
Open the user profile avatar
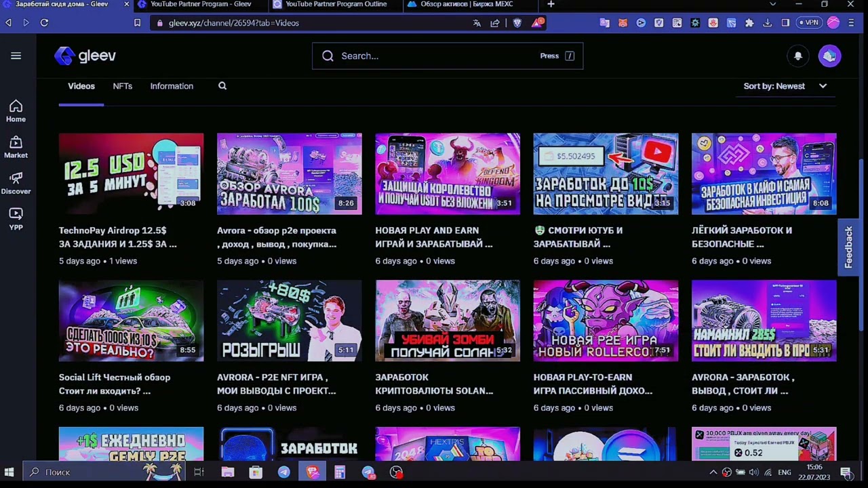[829, 56]
